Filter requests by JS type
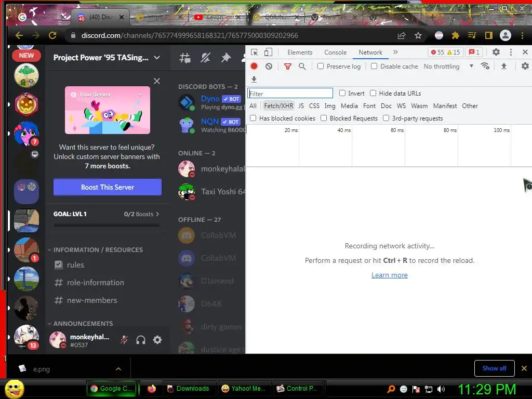This screenshot has height=399, width=532. [x=301, y=106]
